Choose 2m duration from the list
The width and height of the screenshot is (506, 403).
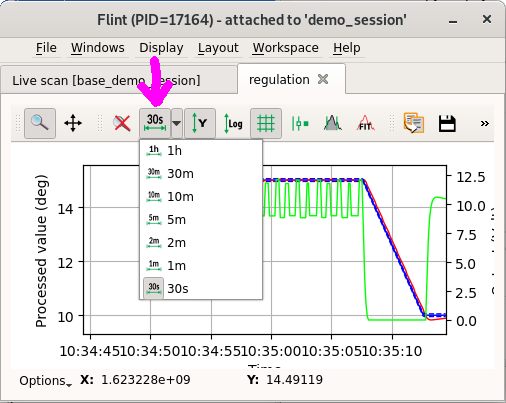201,243
